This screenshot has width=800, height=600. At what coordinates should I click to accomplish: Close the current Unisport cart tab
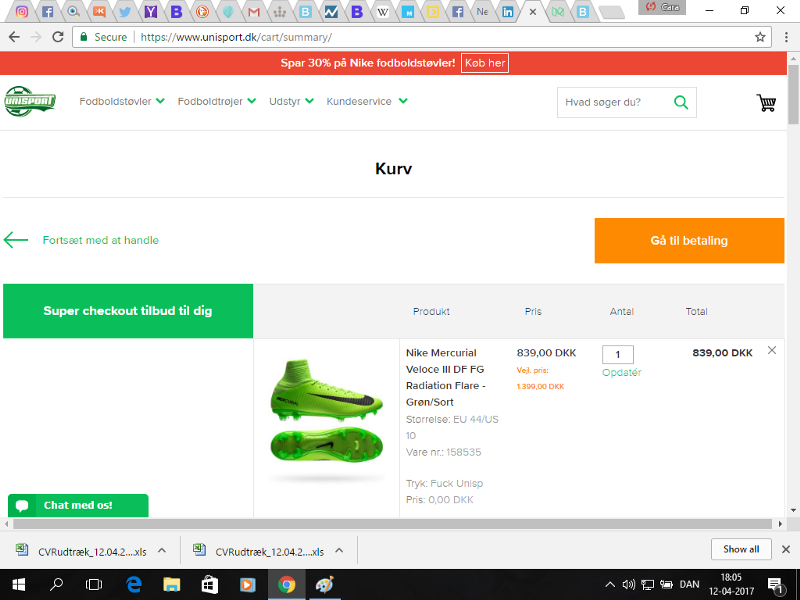pos(533,11)
